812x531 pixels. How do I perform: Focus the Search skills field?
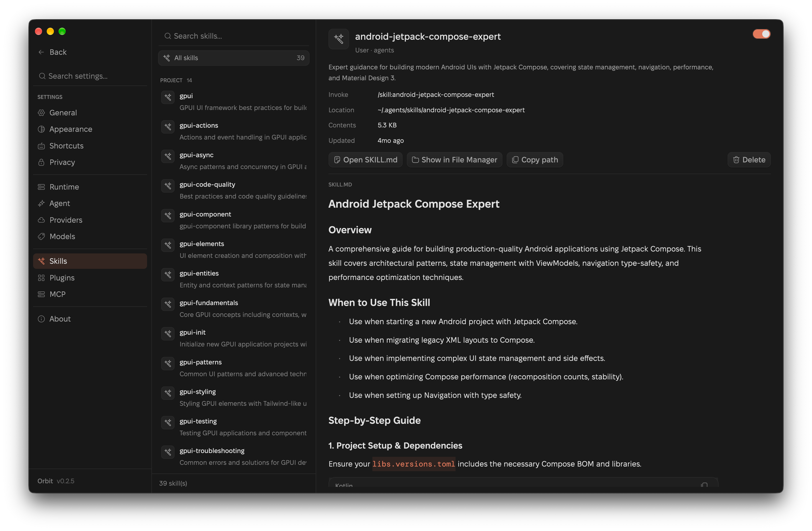pos(234,36)
